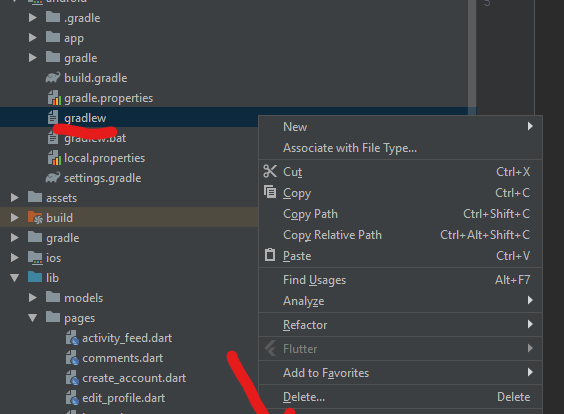Click the project panel vertical scrollbar
This screenshot has height=414, width=564.
472,54
